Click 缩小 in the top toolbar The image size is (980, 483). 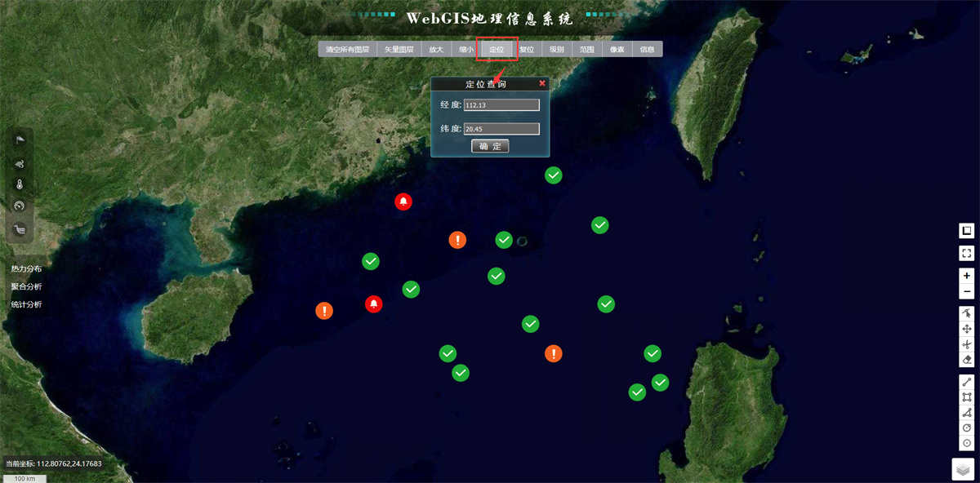(466, 50)
